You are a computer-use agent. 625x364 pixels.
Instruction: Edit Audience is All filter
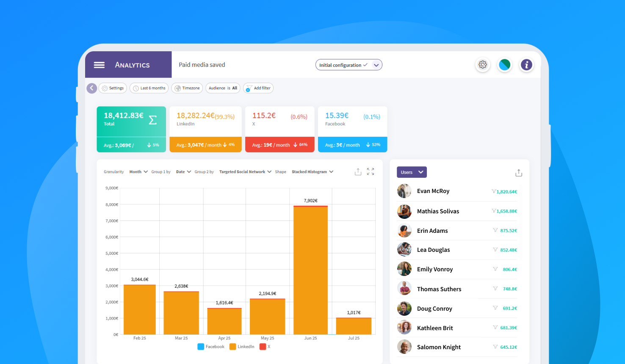[x=223, y=88]
